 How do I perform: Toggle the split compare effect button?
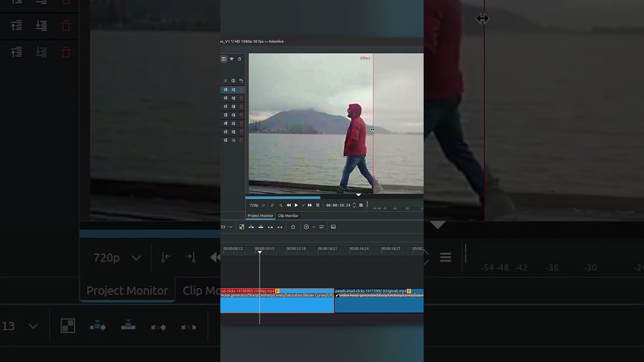224,59
